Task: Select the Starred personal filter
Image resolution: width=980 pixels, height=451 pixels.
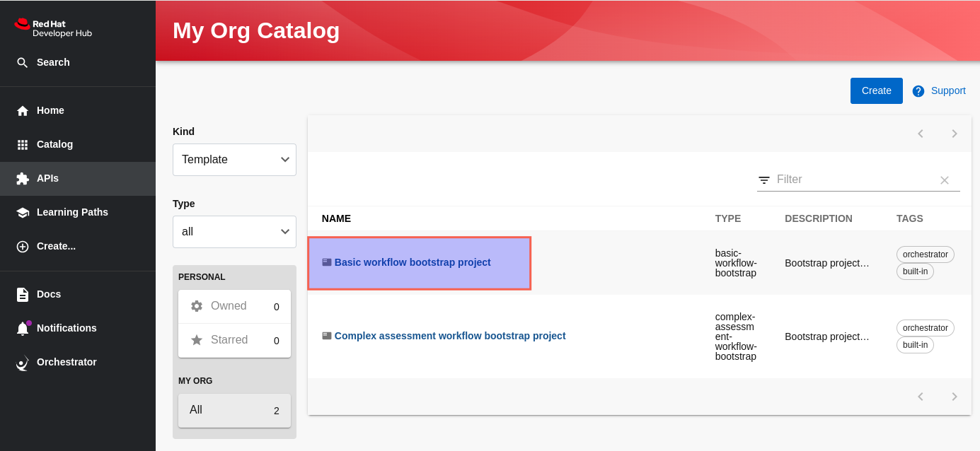Action: [234, 340]
